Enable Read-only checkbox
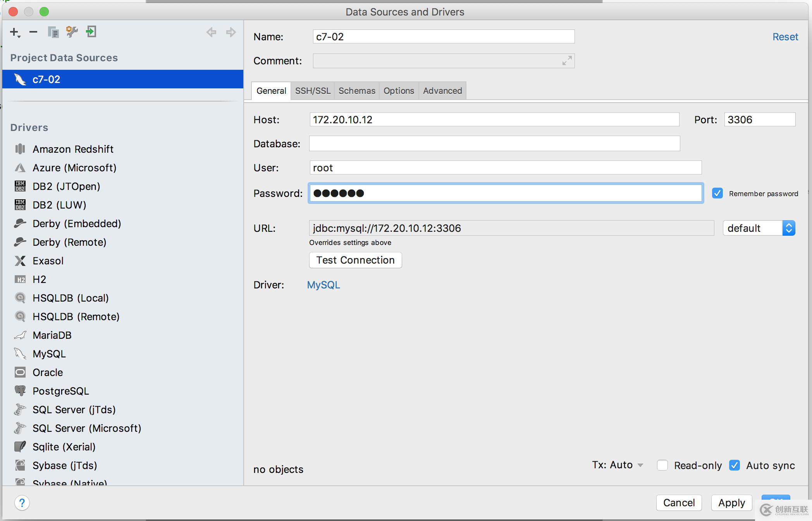Image resolution: width=812 pixels, height=521 pixels. (x=662, y=465)
